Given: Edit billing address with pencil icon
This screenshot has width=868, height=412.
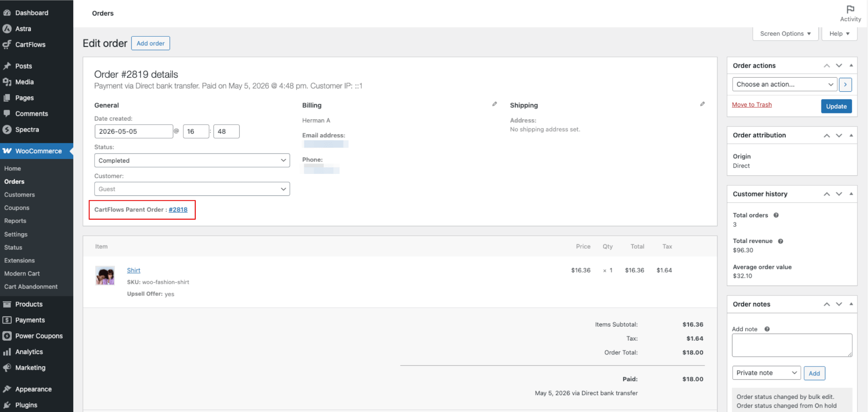Looking at the screenshot, I should [495, 104].
